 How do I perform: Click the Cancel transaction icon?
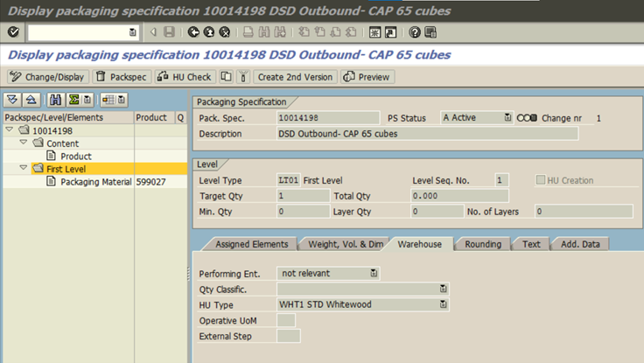click(x=225, y=32)
